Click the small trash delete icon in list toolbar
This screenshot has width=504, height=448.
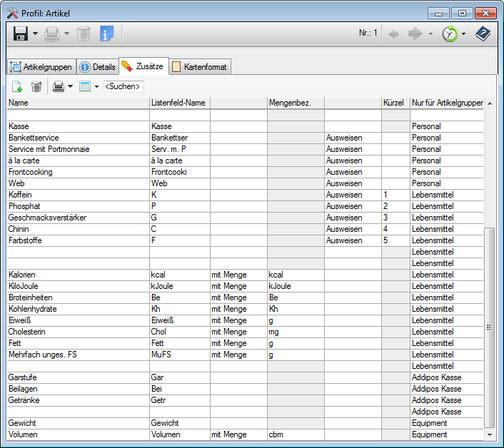tap(36, 86)
